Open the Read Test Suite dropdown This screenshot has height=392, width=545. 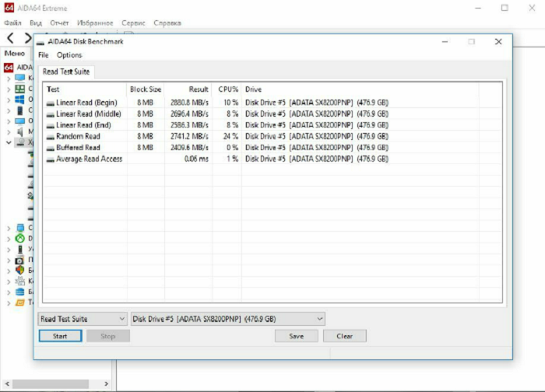[83, 319]
